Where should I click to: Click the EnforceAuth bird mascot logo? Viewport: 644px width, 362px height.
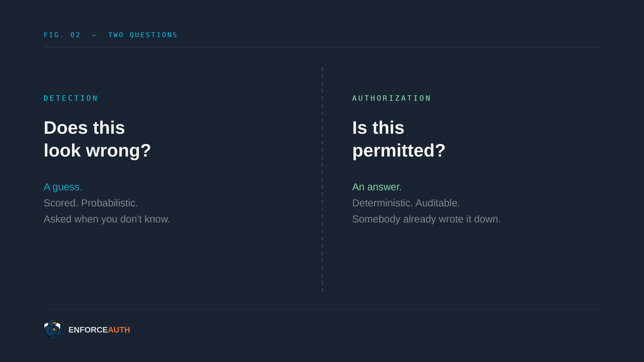pos(53,329)
